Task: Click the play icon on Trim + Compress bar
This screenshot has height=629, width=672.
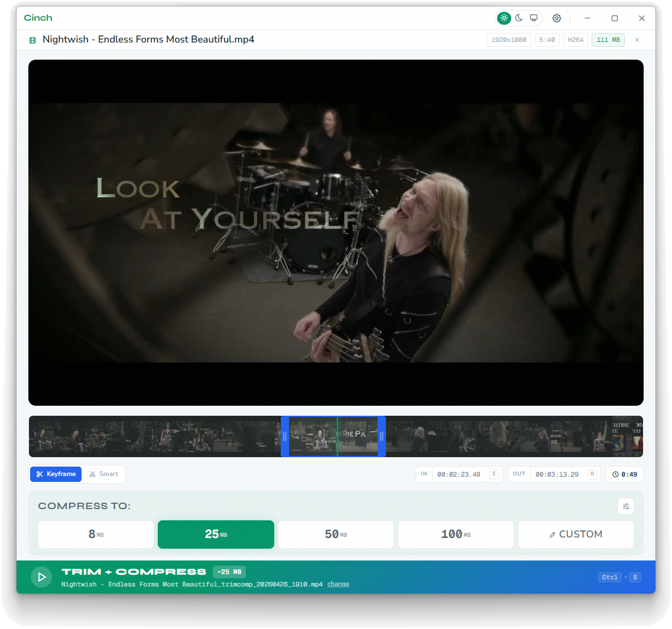Action: (41, 577)
